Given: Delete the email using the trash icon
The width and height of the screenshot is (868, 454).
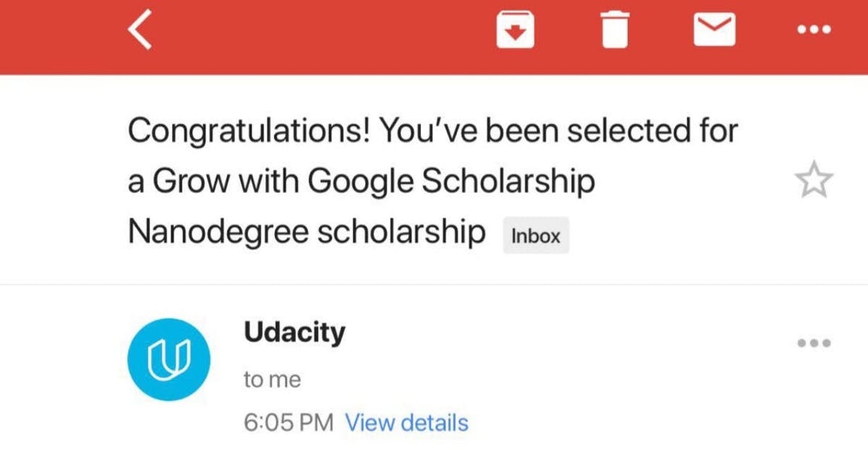Looking at the screenshot, I should tap(614, 30).
